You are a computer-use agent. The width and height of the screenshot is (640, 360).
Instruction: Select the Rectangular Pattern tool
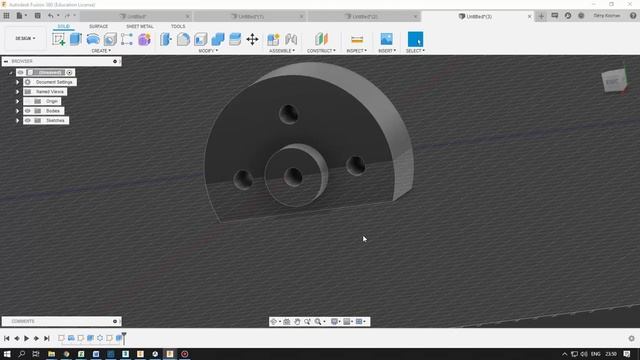127,39
